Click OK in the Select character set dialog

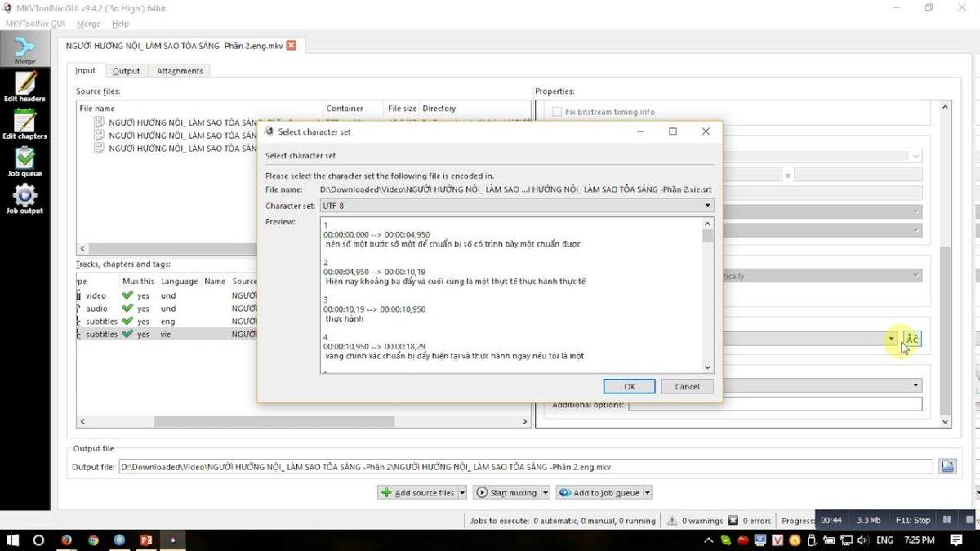(x=629, y=386)
